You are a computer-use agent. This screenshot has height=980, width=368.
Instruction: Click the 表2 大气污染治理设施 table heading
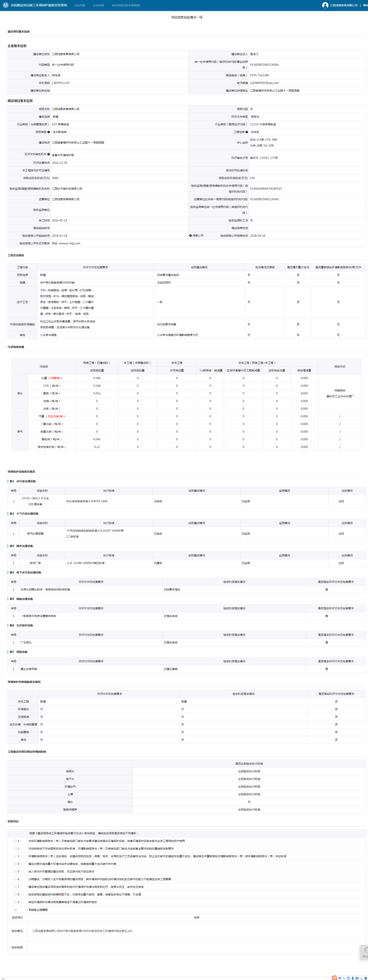(x=24, y=514)
